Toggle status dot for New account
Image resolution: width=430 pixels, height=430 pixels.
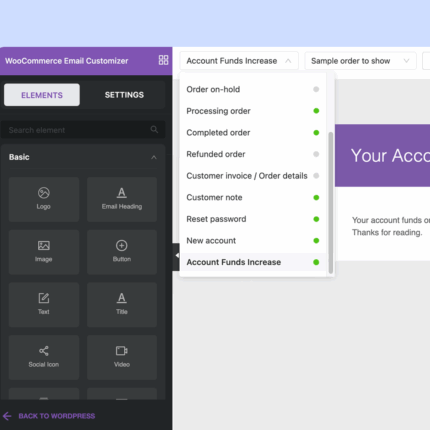pyautogui.click(x=316, y=241)
